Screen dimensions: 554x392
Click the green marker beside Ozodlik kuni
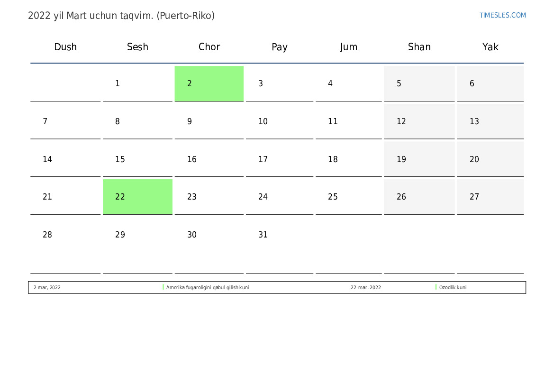[436, 287]
